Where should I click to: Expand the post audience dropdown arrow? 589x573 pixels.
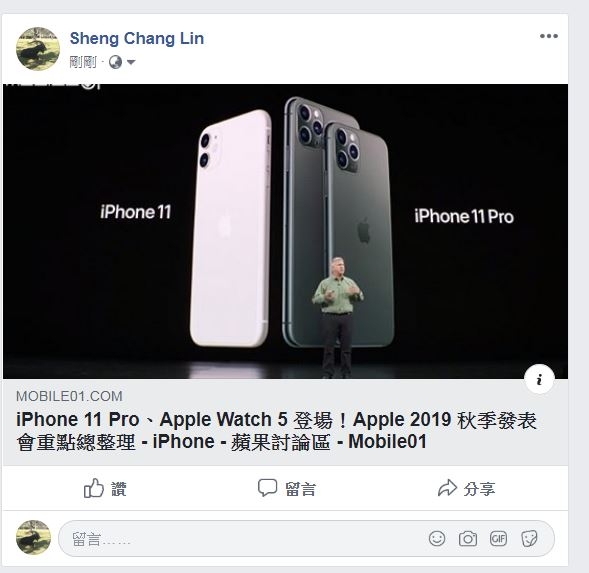pyautogui.click(x=131, y=62)
